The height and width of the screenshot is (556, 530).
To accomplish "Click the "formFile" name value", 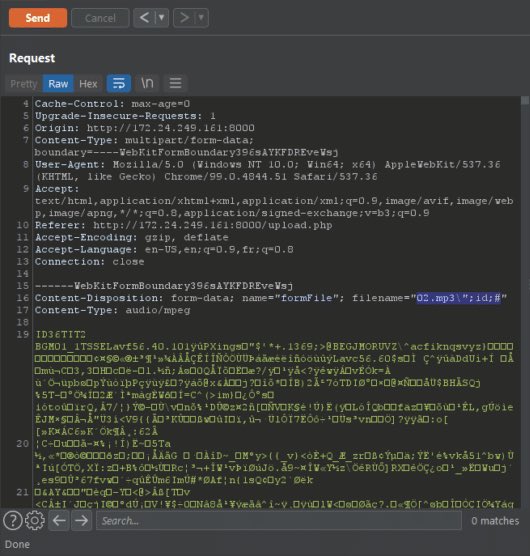I will coord(307,298).
